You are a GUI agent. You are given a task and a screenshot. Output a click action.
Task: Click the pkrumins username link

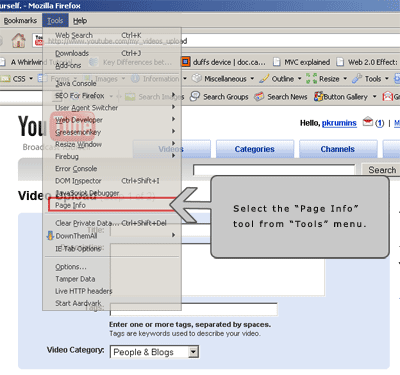click(x=339, y=123)
